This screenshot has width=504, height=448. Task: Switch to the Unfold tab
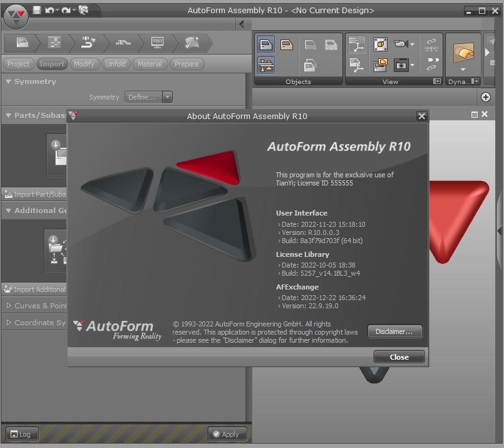[x=116, y=64]
